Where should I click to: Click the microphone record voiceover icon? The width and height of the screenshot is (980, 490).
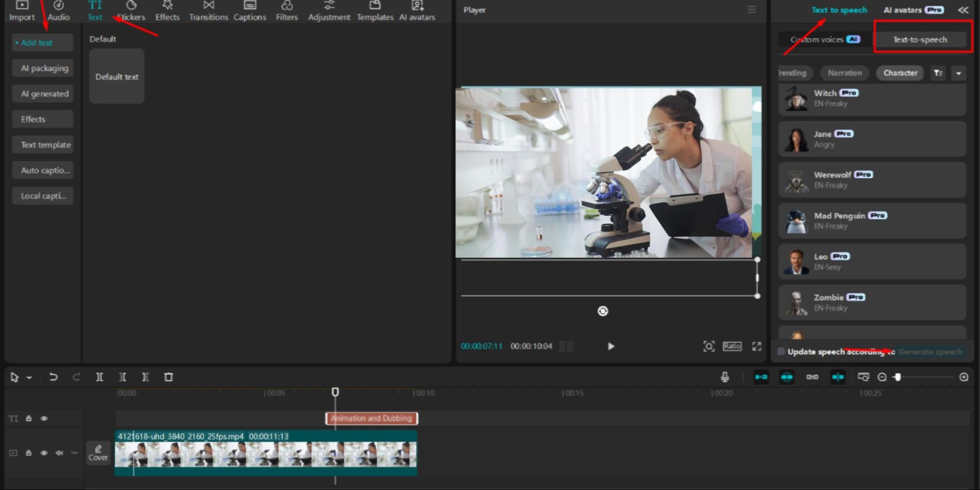pyautogui.click(x=725, y=377)
